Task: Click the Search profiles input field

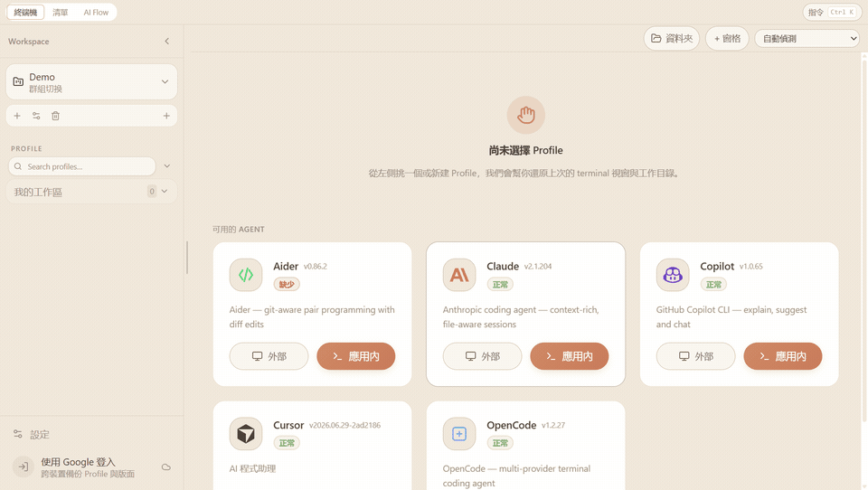Action: [82, 166]
